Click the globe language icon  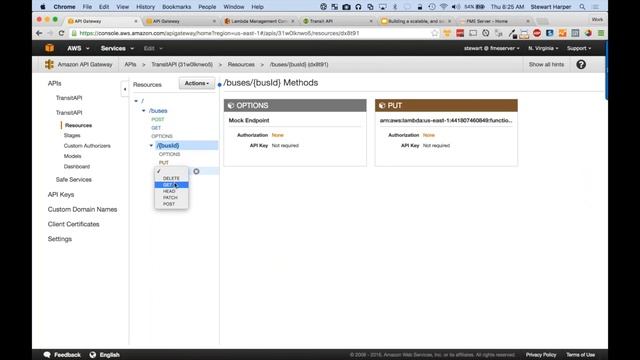click(x=93, y=355)
